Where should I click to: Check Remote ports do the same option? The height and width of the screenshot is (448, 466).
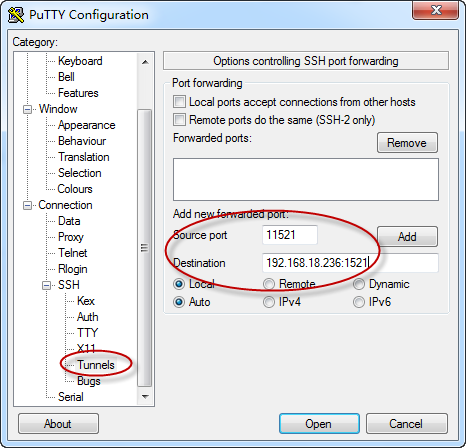pyautogui.click(x=179, y=120)
